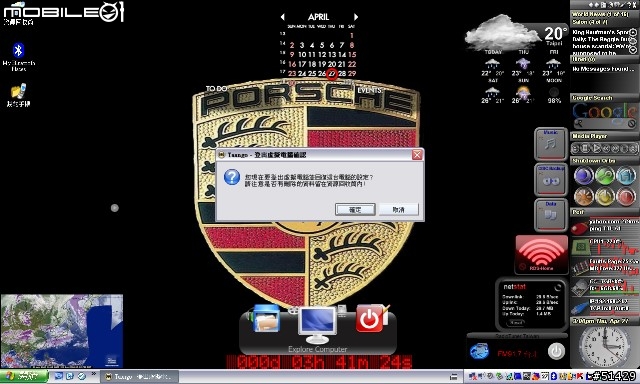Click the blue globe radio tuner icon

point(479,351)
